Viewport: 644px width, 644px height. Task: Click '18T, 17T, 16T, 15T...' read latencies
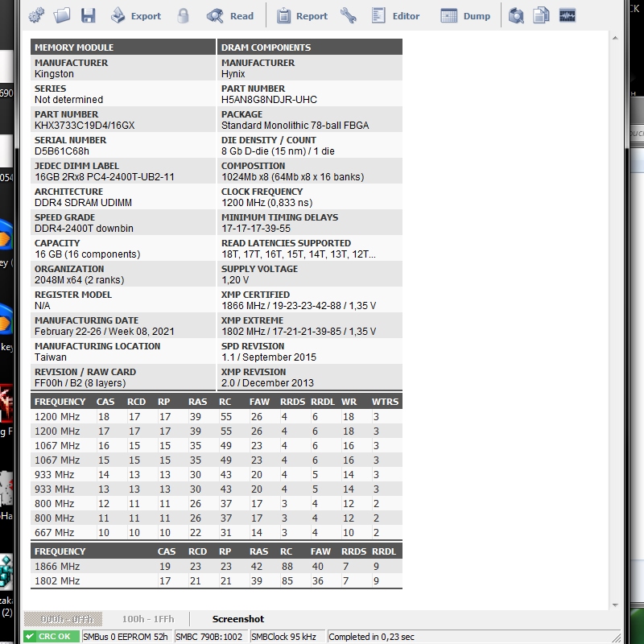click(298, 254)
